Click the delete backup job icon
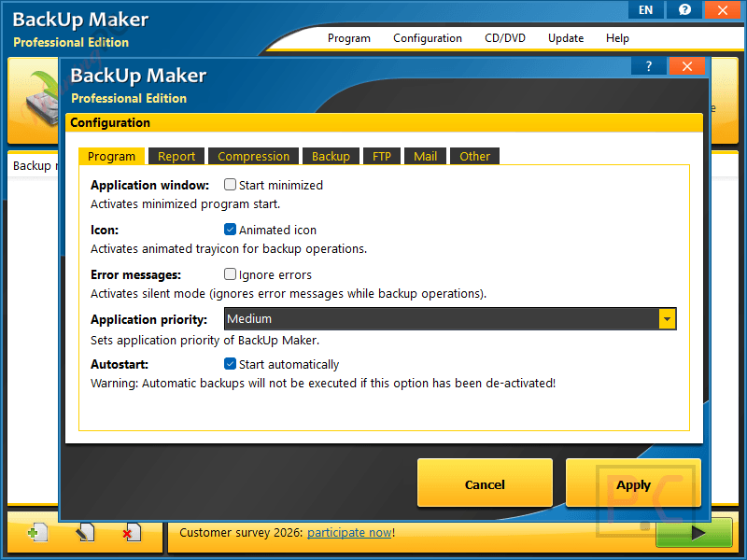747x560 pixels. [132, 532]
